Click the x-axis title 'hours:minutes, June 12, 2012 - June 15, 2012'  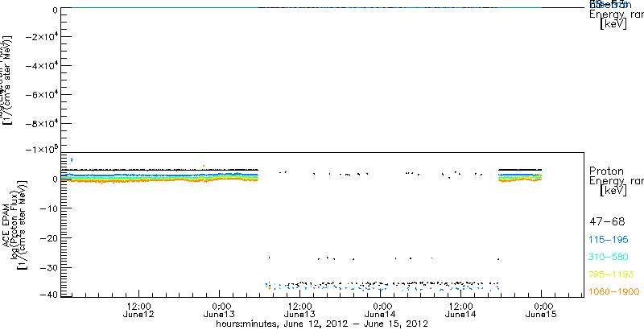click(323, 324)
